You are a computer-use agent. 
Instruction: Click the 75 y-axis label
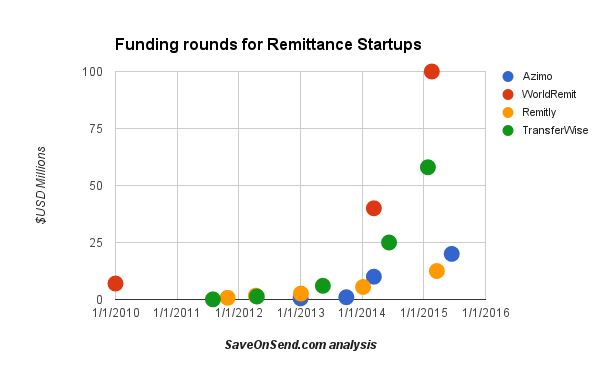coord(96,129)
